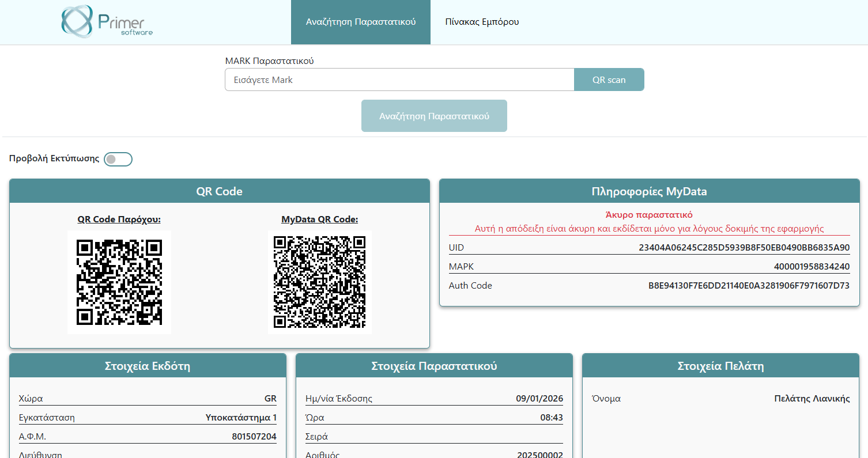Image resolution: width=868 pixels, height=458 pixels.
Task: Open the Αναζήτηση Παραστατικού tab
Action: coord(361,22)
